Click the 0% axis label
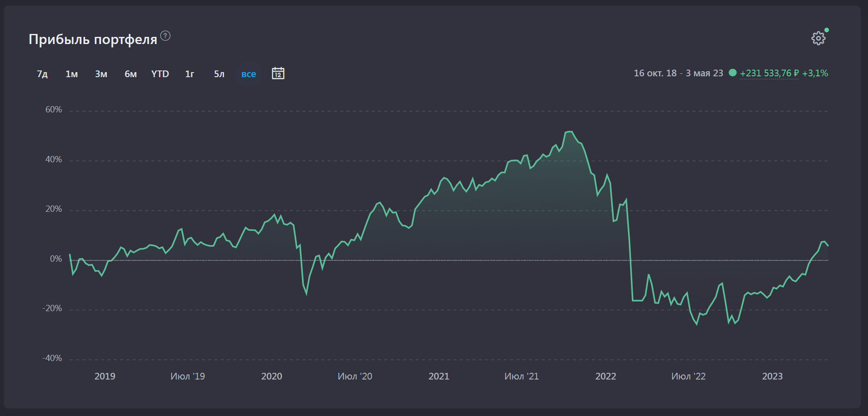Image resolution: width=868 pixels, height=416 pixels. (56, 259)
